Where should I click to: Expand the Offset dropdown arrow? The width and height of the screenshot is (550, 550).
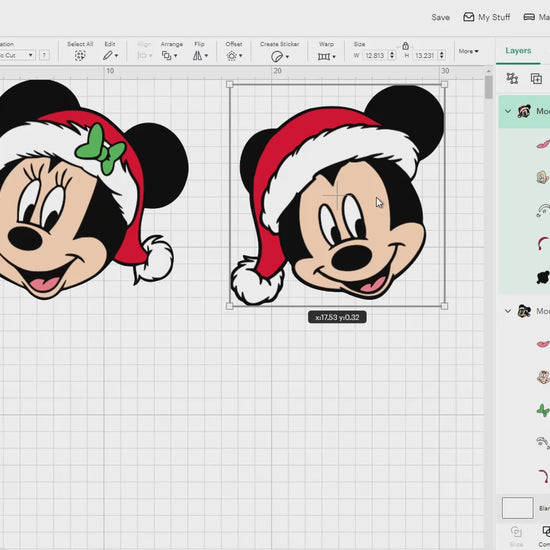[240, 56]
